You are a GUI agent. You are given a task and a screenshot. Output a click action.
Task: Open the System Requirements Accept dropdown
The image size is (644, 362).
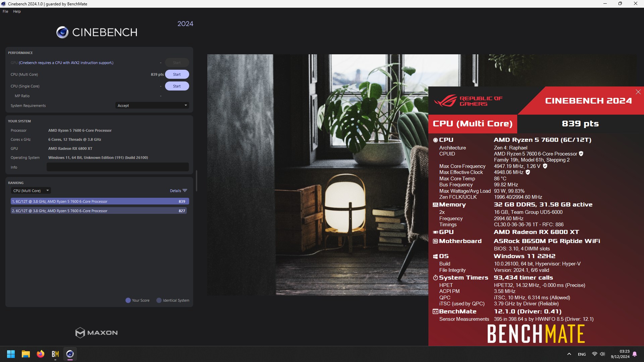point(152,106)
